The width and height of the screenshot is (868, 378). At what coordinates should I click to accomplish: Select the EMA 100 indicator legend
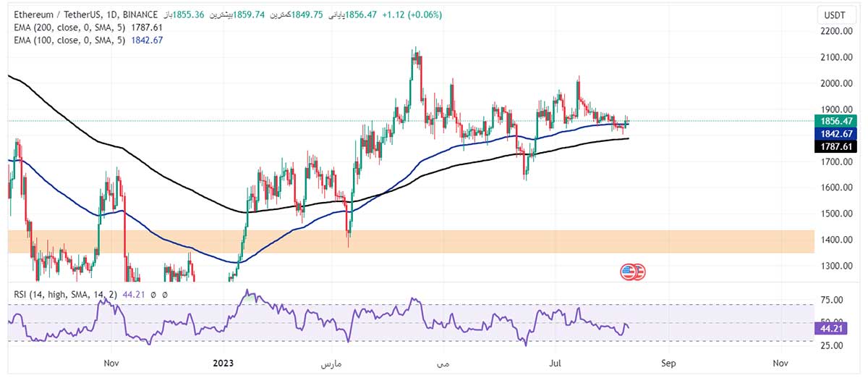[69, 41]
